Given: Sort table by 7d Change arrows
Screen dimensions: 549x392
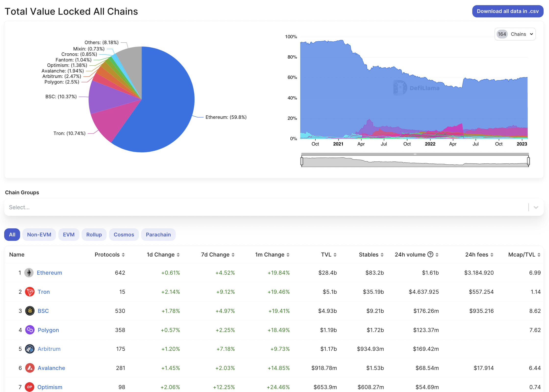Looking at the screenshot, I should pos(233,255).
